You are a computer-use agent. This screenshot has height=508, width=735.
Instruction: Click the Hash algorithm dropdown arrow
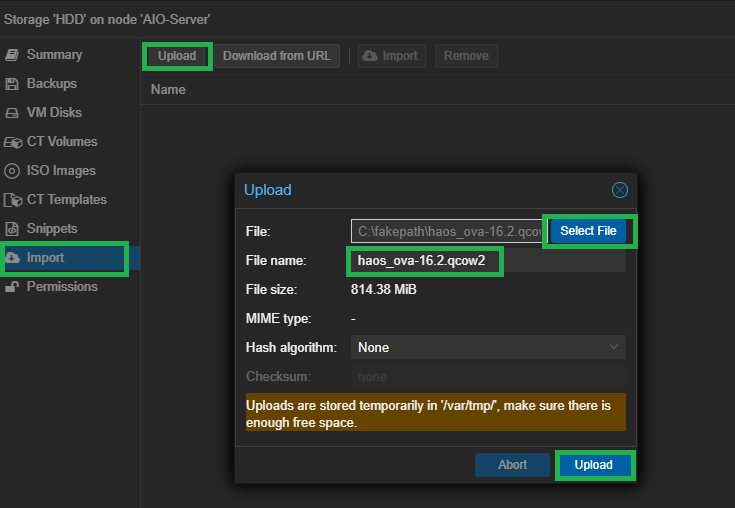pos(613,347)
